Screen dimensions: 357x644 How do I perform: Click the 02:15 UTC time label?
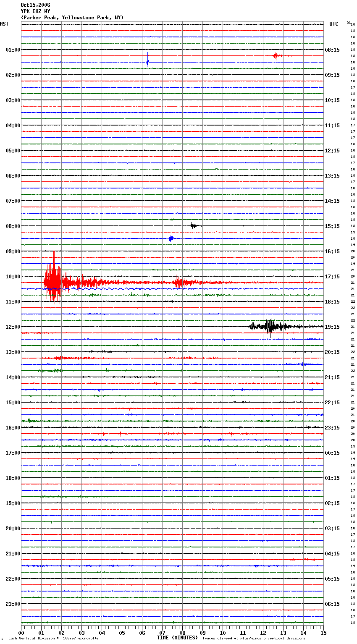coord(332,503)
